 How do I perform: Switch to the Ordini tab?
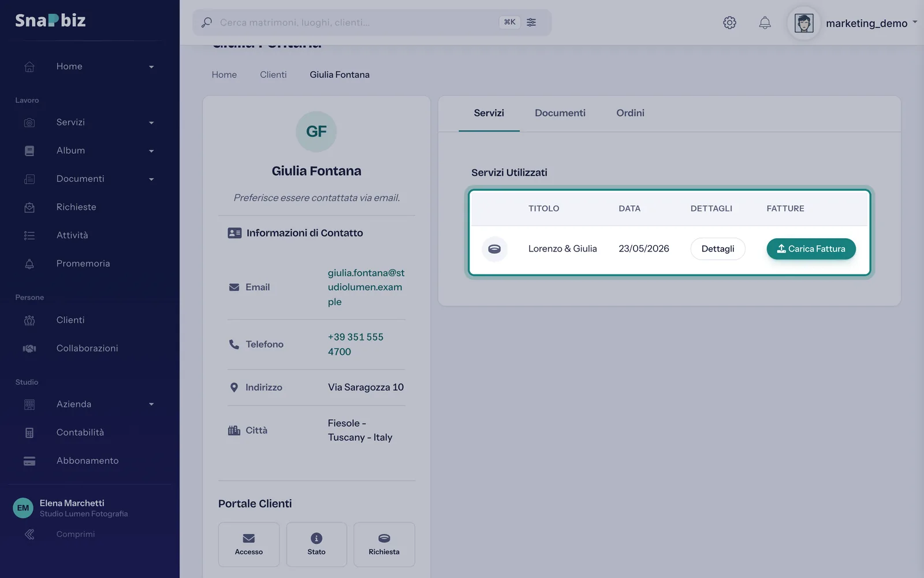click(x=630, y=113)
